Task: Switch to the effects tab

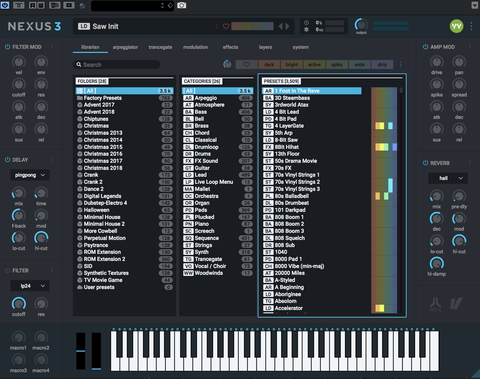Action: [x=230, y=47]
